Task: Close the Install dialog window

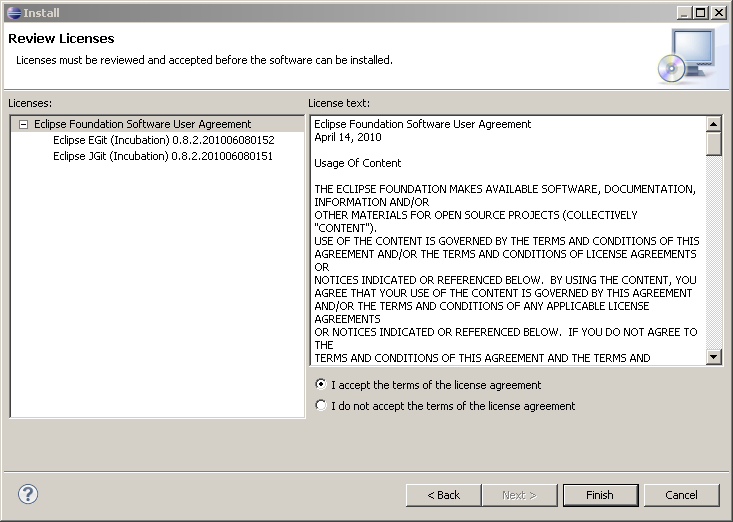Action: tap(719, 12)
